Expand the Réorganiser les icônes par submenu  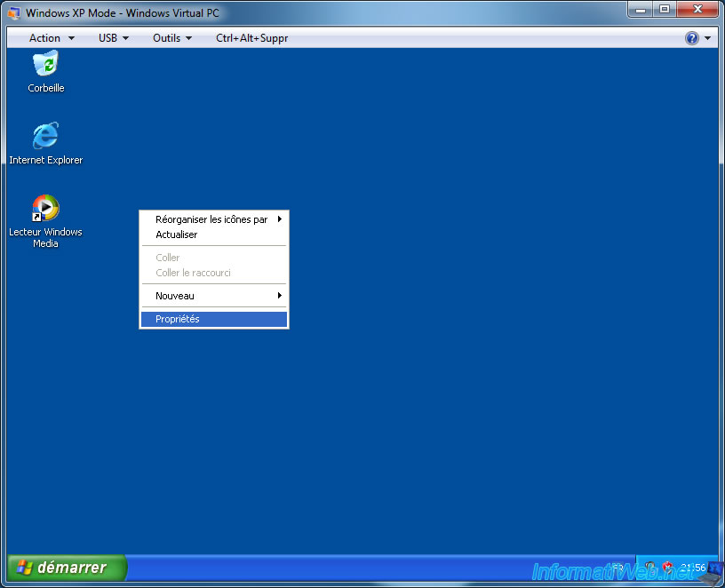[x=214, y=219]
